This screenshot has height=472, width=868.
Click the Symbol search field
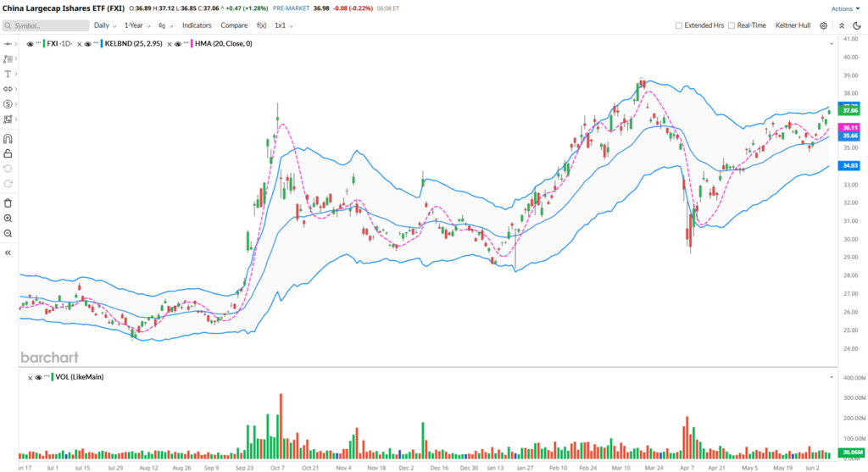(x=46, y=25)
